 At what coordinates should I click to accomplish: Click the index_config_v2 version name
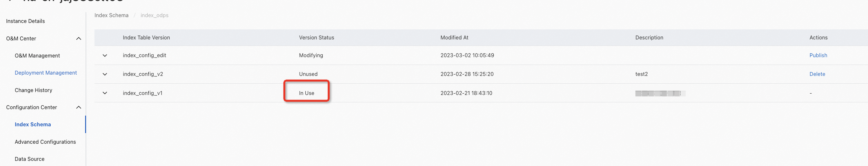click(x=143, y=74)
